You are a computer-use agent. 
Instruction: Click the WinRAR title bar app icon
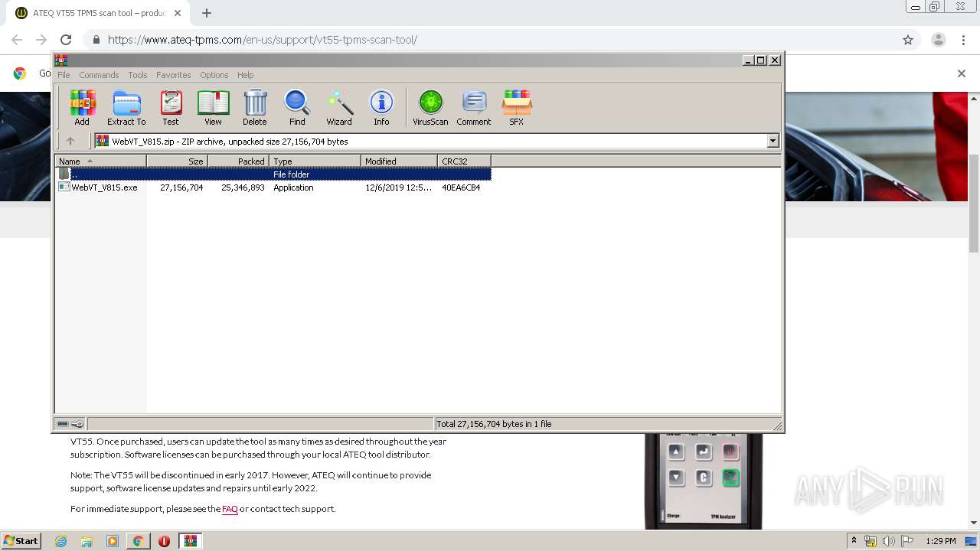point(61,60)
